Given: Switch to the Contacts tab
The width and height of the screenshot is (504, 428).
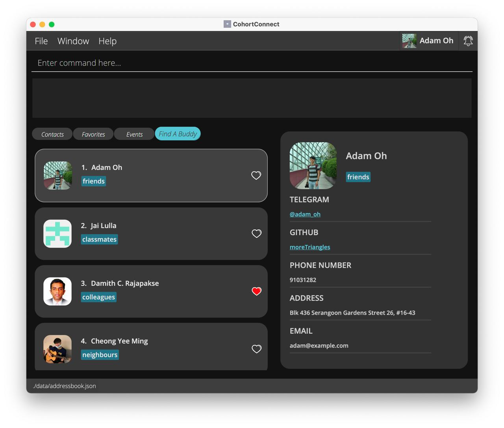Looking at the screenshot, I should (52, 134).
